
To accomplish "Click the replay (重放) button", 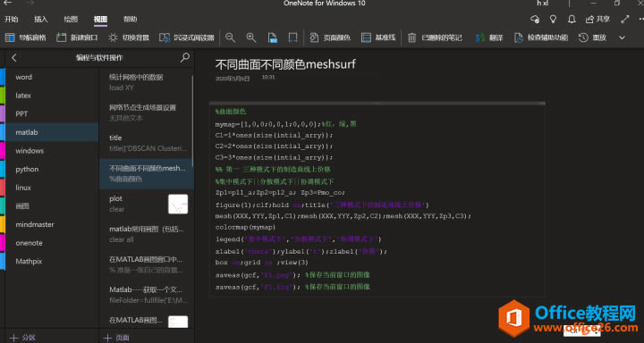I will (592, 38).
